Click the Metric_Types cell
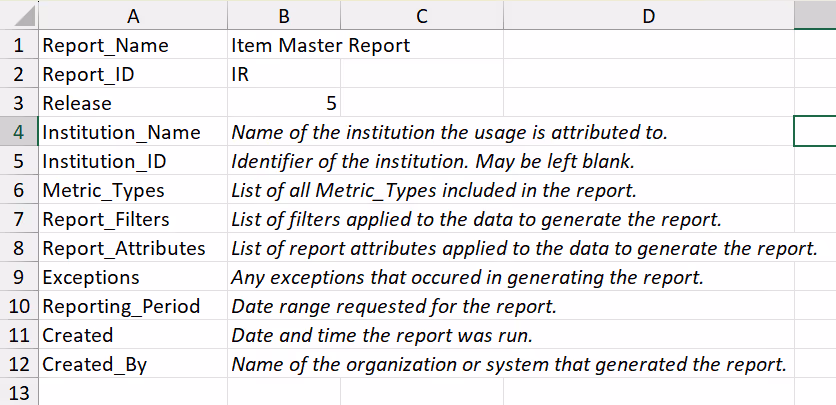Image resolution: width=836 pixels, height=405 pixels. tap(133, 189)
